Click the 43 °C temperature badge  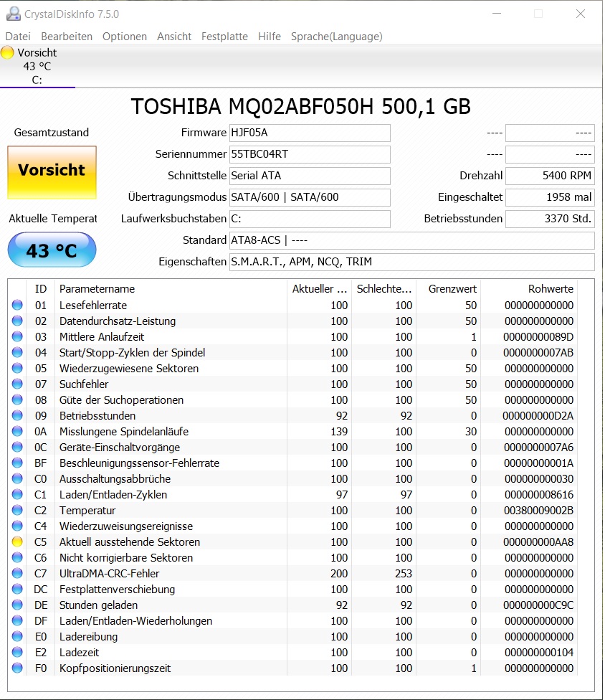(x=52, y=250)
